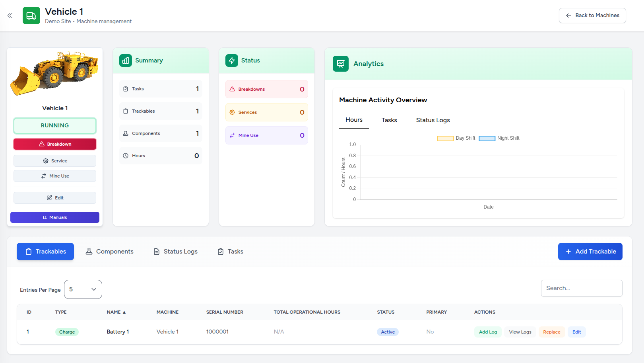Toggle Day Shift legend in chart
Image resolution: width=644 pixels, height=363 pixels.
click(456, 138)
